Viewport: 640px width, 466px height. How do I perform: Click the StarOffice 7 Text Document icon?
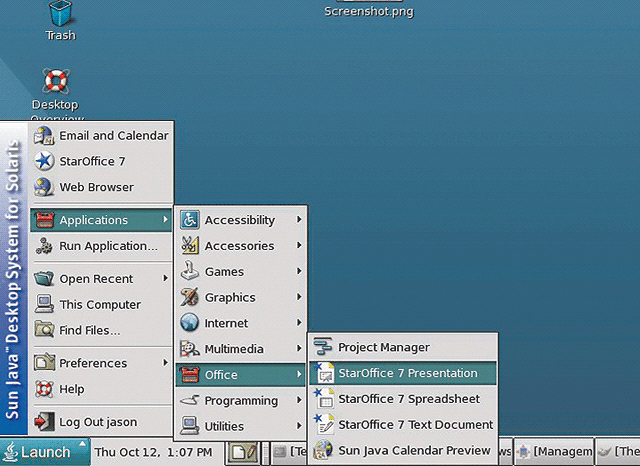(324, 424)
